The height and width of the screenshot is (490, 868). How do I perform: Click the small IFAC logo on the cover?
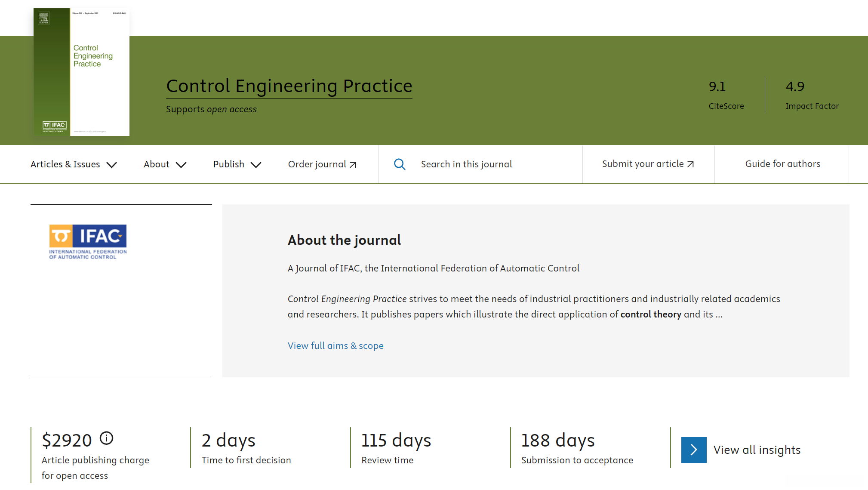click(x=55, y=126)
